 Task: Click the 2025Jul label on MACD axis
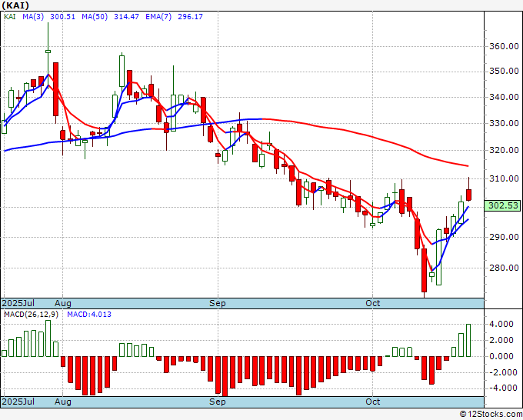(18, 402)
